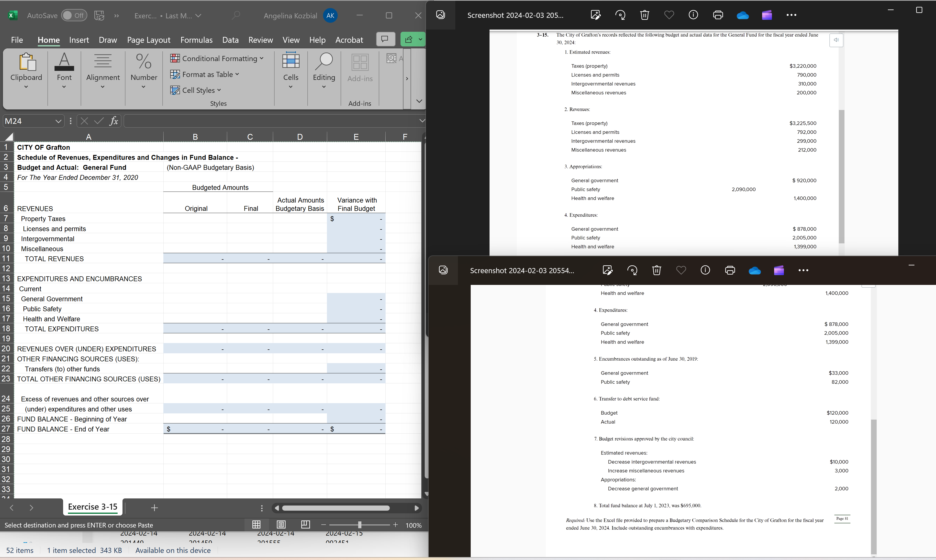Image resolution: width=936 pixels, height=560 pixels.
Task: Open the Cells group
Action: pos(291,71)
